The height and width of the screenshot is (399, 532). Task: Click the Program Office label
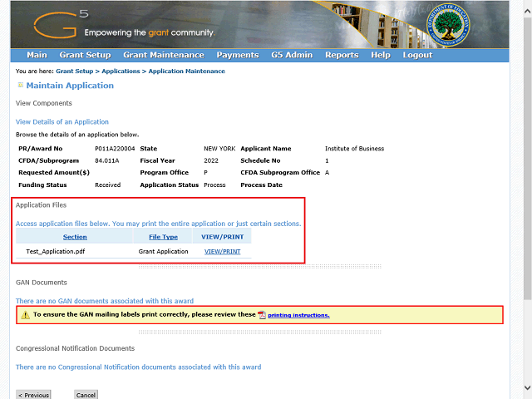tap(165, 173)
